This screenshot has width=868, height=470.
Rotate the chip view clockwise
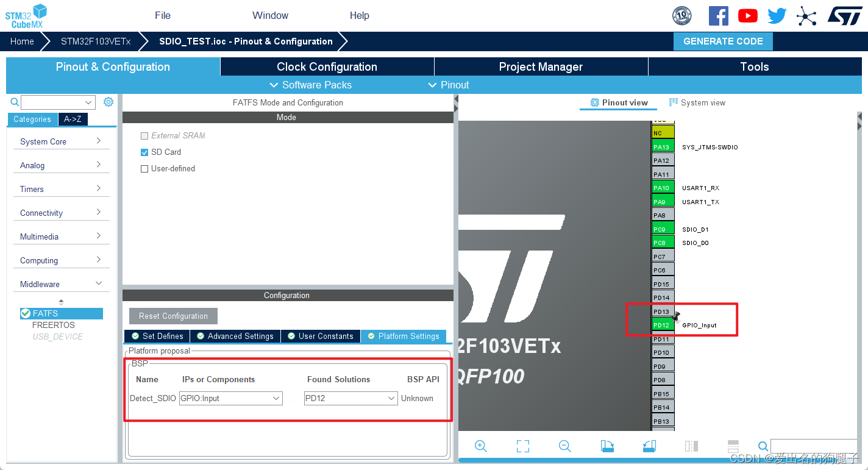click(x=607, y=446)
